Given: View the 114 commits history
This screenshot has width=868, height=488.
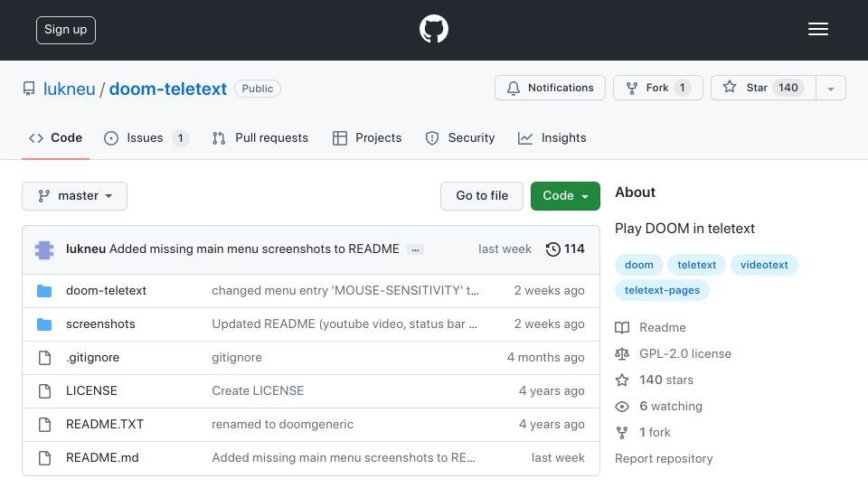Looking at the screenshot, I should (564, 249).
